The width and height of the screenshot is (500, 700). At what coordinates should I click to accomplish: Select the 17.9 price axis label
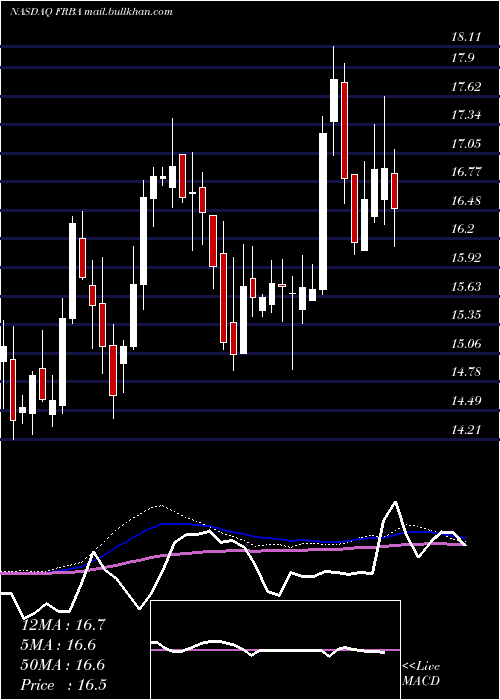click(x=462, y=58)
